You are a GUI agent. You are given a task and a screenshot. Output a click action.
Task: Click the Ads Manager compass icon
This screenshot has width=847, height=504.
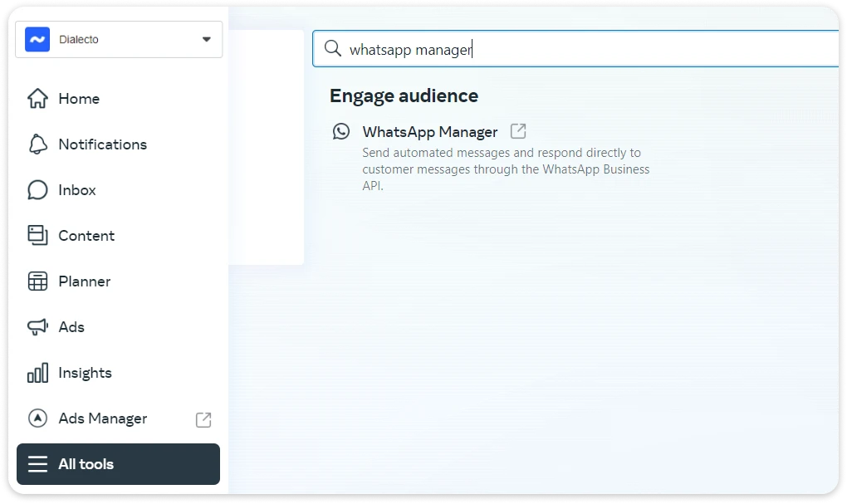(x=37, y=418)
